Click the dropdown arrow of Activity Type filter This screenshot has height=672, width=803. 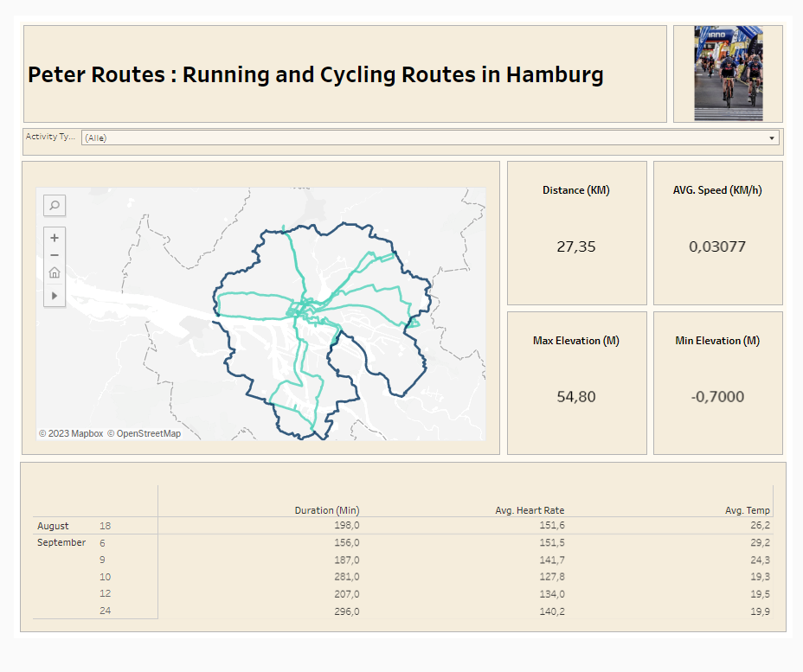pyautogui.click(x=772, y=138)
